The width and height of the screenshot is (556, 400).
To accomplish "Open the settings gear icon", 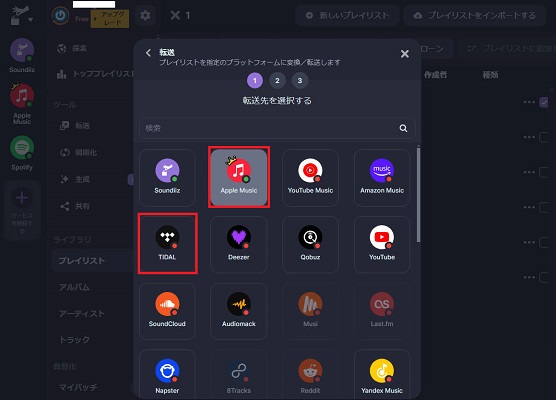I will click(x=145, y=16).
